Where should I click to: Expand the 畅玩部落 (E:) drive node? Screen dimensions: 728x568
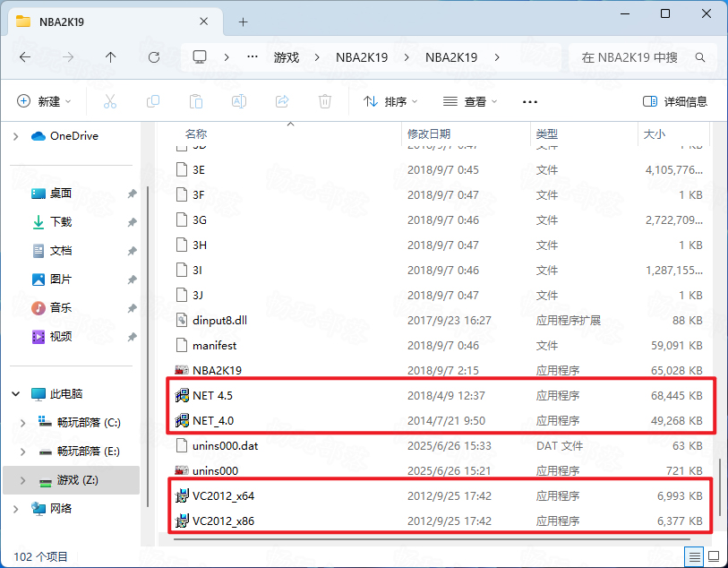point(22,452)
